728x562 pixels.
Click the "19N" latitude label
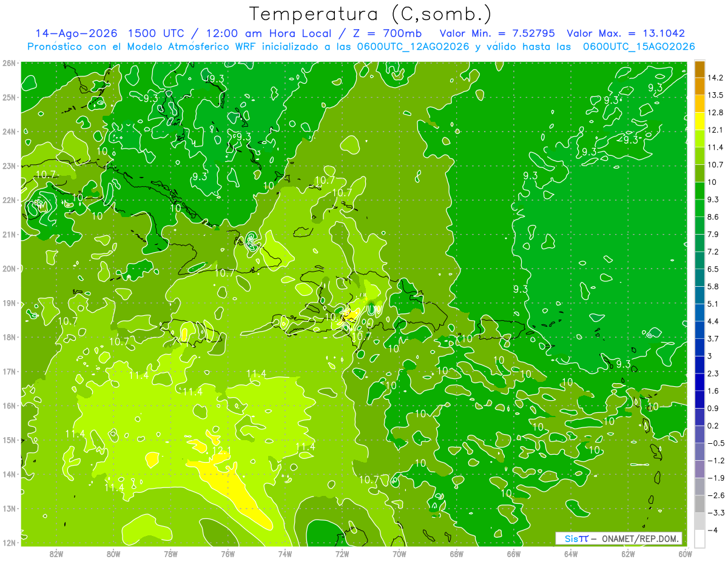(x=9, y=303)
